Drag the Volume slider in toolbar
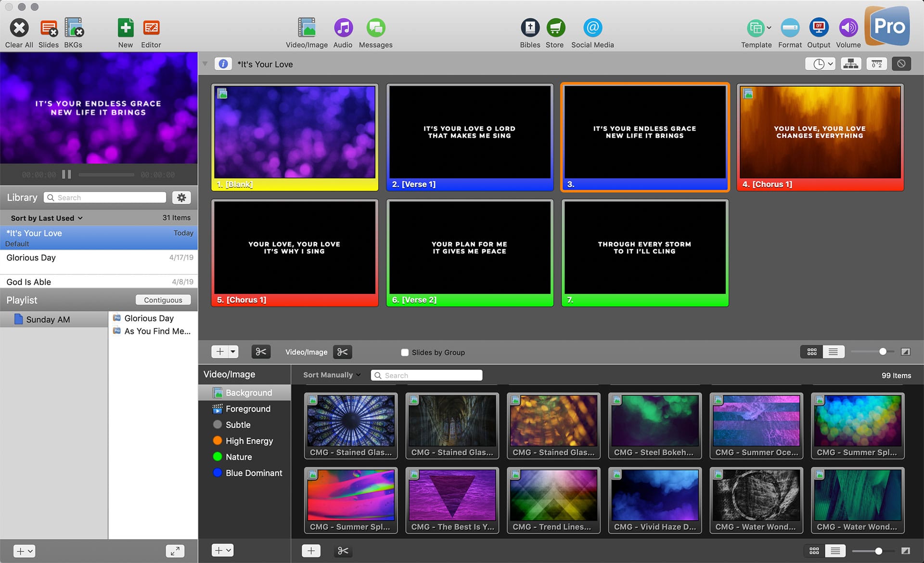924x563 pixels. 847,27
